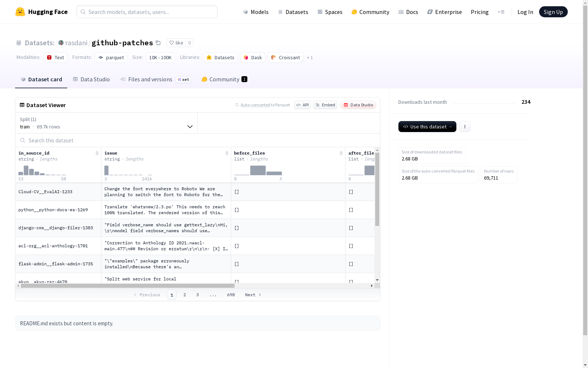Like the github-patches dataset
Image resolution: width=588 pixels, height=368 pixels.
tap(176, 43)
